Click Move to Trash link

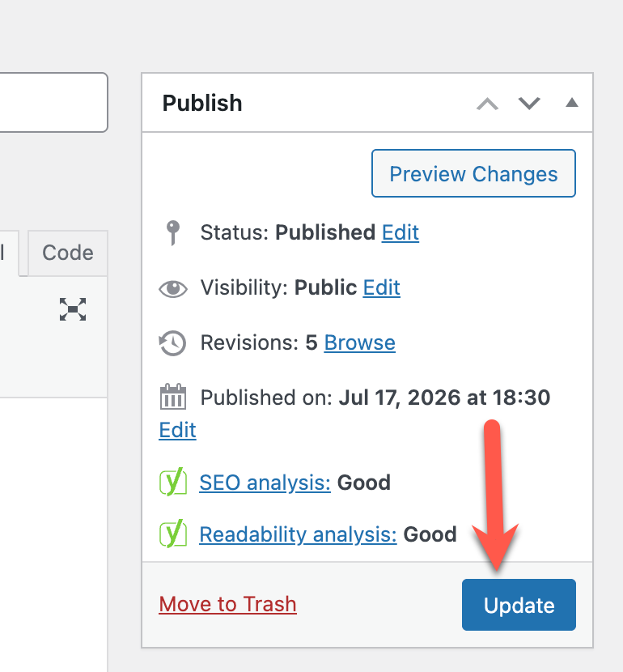pos(228,604)
